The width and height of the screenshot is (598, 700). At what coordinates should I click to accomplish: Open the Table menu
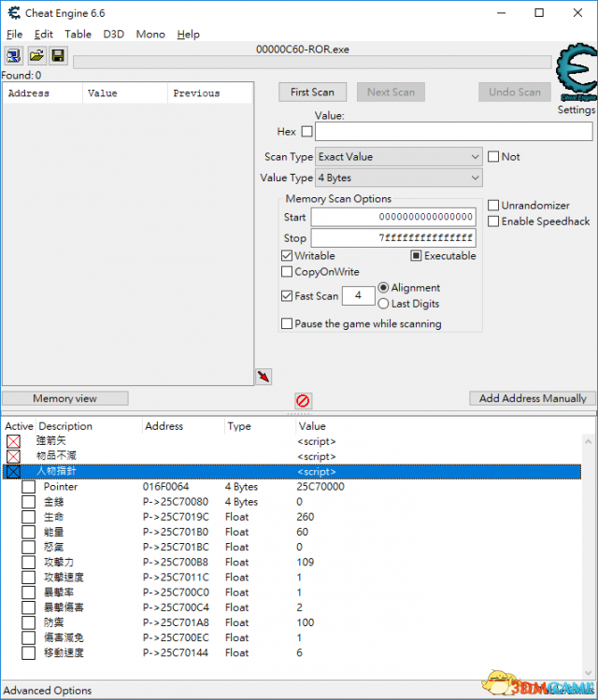[x=78, y=35]
